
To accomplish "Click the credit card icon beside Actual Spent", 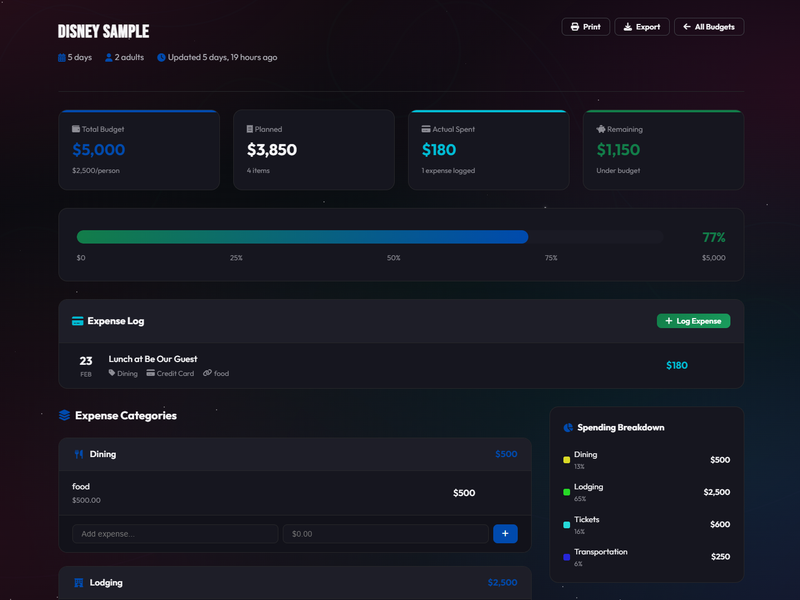I will 426,129.
